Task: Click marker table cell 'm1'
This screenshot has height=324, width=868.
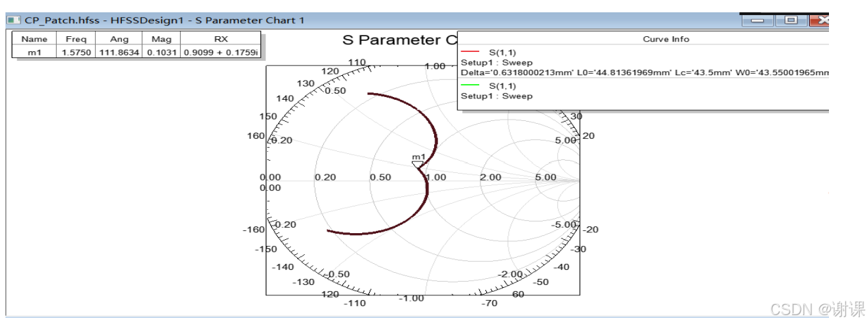Action: pos(34,52)
